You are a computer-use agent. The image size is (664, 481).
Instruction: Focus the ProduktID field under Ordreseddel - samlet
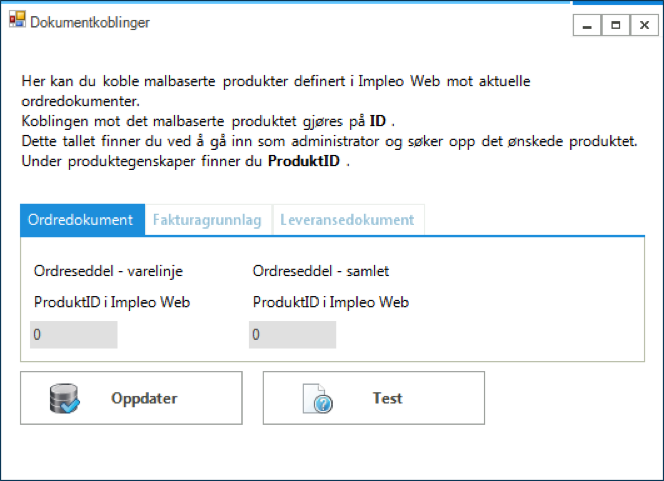point(292,335)
